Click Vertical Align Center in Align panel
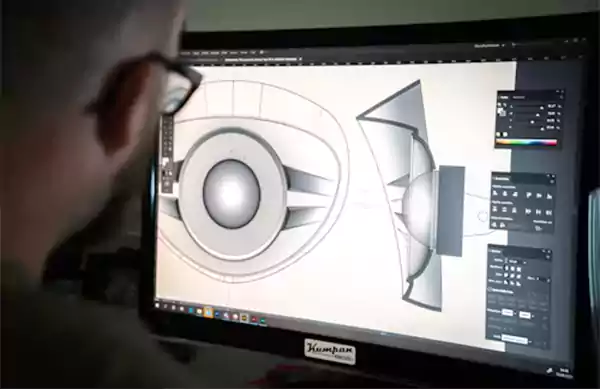 [x=539, y=195]
